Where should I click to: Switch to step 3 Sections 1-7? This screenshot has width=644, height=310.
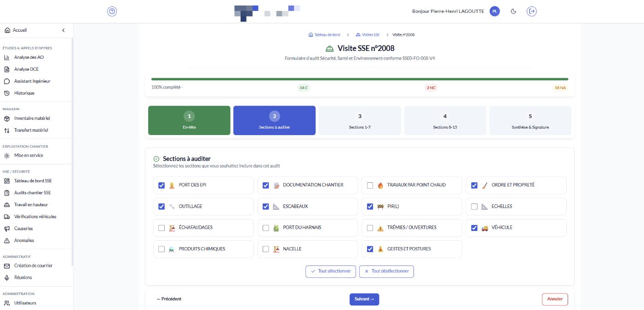[x=360, y=120]
